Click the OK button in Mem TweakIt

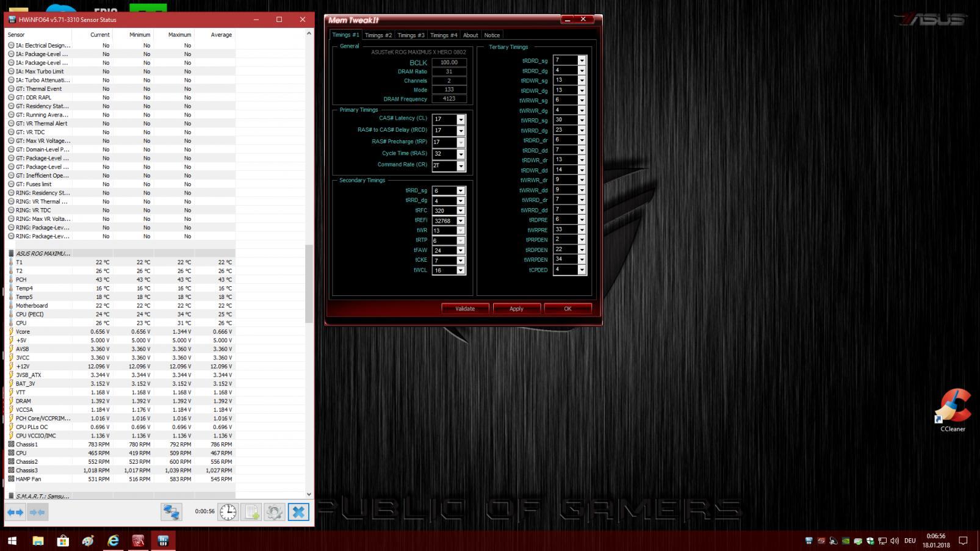[x=567, y=309]
